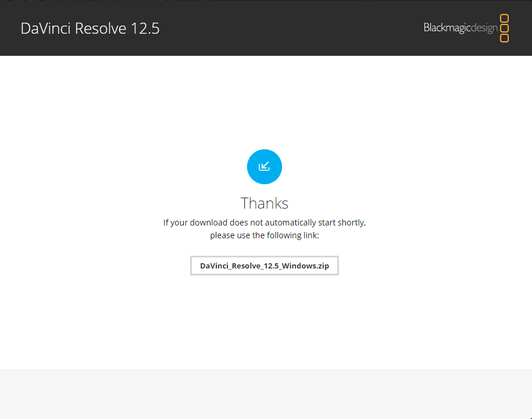Click the DaVinci_Resolve_12.5_Windows.zip download link
The image size is (532, 419).
tap(265, 266)
